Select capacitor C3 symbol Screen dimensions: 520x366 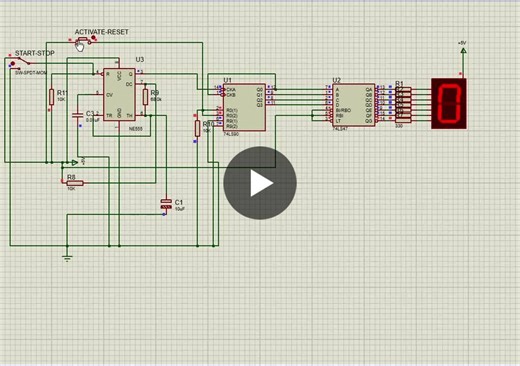[77, 115]
